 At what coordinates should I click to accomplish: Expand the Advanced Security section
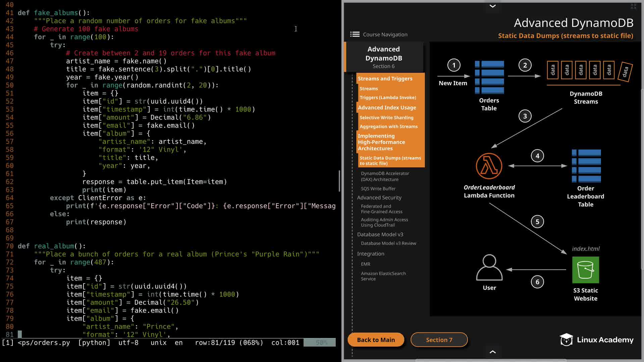click(379, 197)
